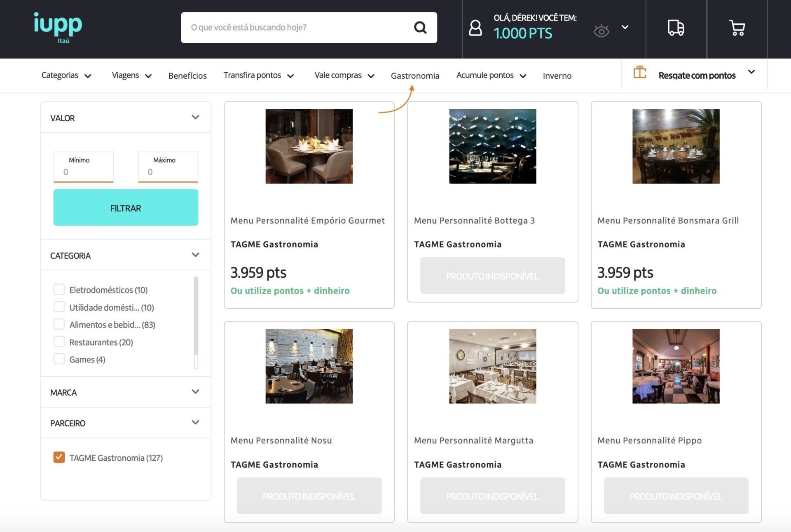Go to Benefícios

click(187, 76)
